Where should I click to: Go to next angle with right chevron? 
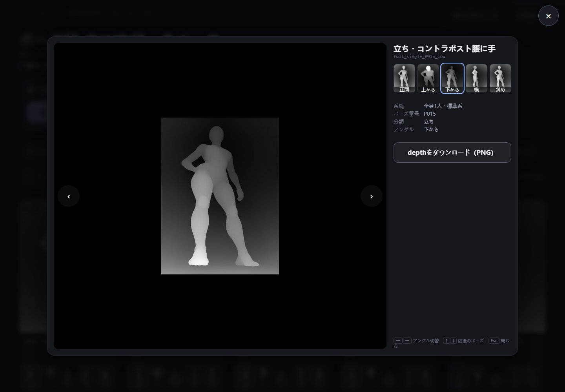click(x=372, y=196)
